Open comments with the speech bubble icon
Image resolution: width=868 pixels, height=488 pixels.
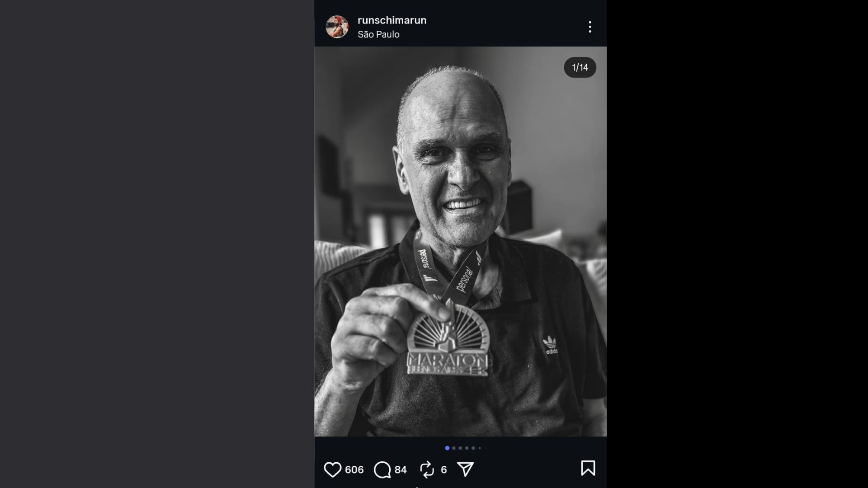(382, 470)
